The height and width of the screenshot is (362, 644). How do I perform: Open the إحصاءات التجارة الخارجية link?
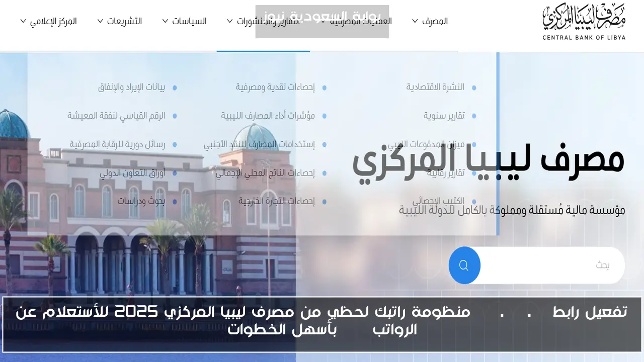(277, 201)
